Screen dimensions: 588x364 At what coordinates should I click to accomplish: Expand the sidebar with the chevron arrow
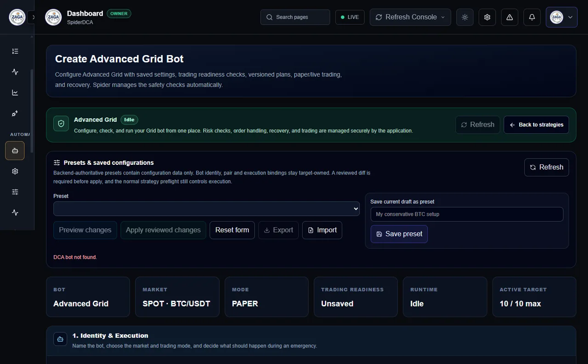(x=33, y=17)
